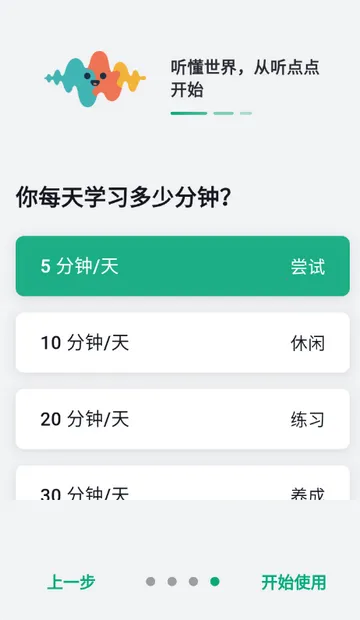Tap the 练习 label on the 20-minute option
360x620 pixels.
point(307,420)
